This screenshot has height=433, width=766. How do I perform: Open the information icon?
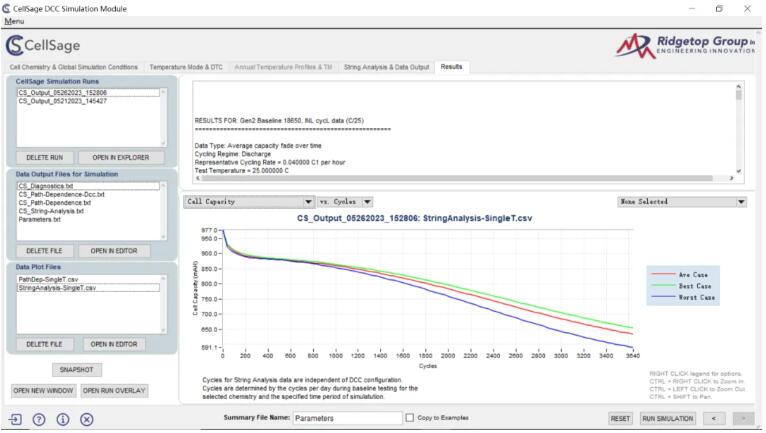tap(63, 419)
